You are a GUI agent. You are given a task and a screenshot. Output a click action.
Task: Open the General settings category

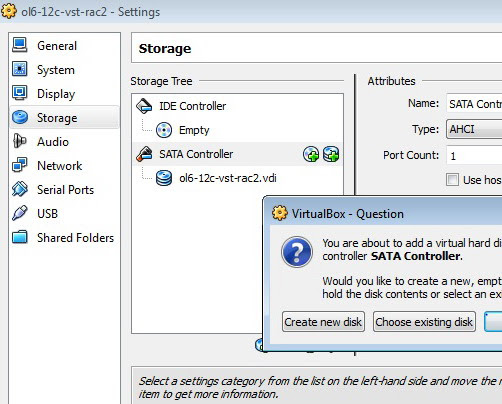pyautogui.click(x=64, y=46)
